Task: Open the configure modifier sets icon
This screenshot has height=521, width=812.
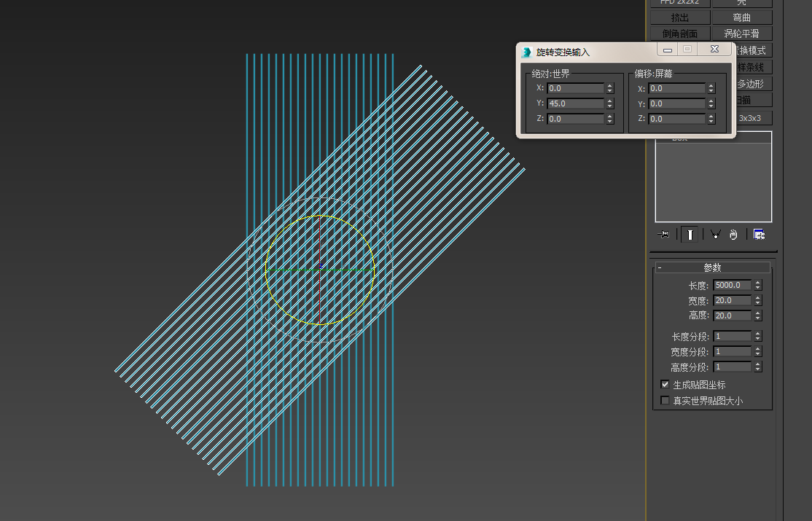Action: (760, 235)
